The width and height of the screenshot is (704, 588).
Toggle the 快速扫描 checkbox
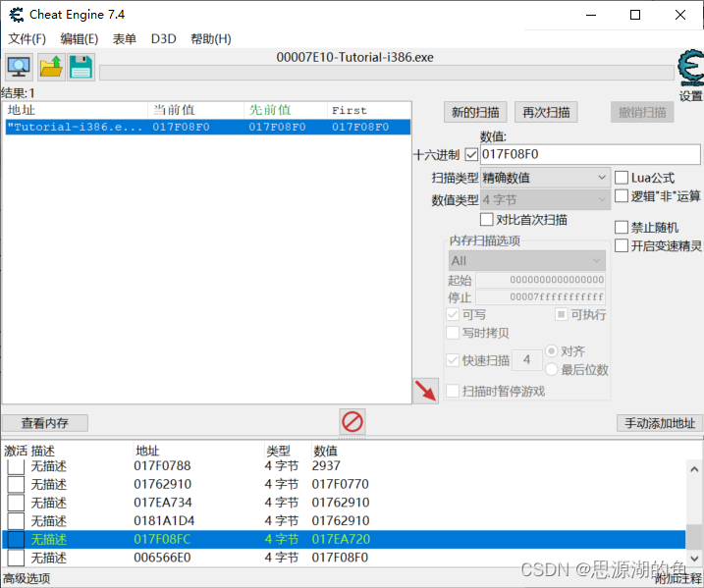click(453, 360)
